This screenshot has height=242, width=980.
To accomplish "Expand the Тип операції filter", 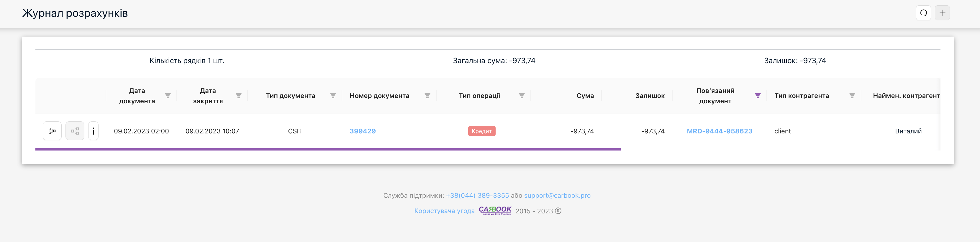I will click(x=522, y=96).
